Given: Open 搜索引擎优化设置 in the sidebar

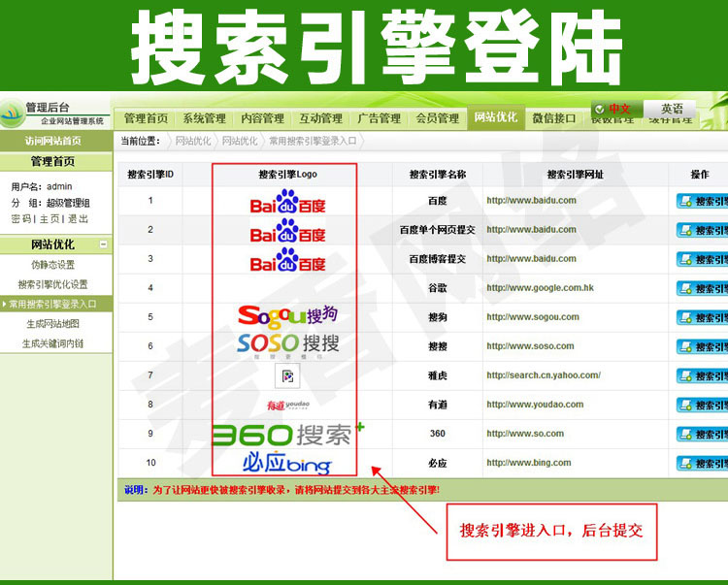Looking at the screenshot, I should pos(53,284).
